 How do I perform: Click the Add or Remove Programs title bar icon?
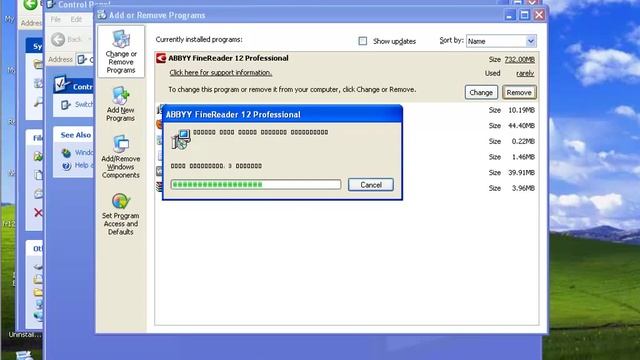coord(102,15)
